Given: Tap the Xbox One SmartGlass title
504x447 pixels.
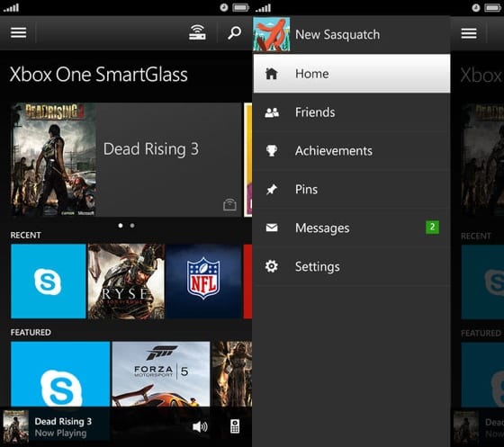Looking at the screenshot, I should coord(99,75).
